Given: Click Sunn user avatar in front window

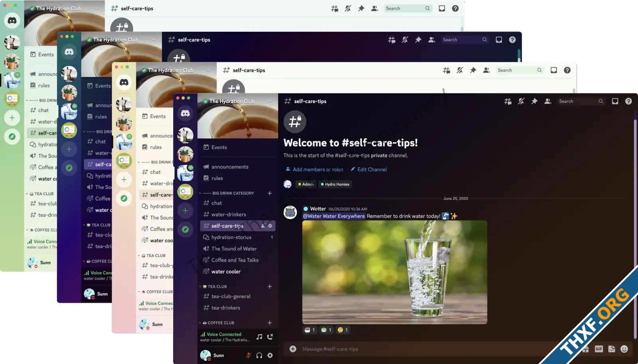Looking at the screenshot, I should [x=206, y=355].
